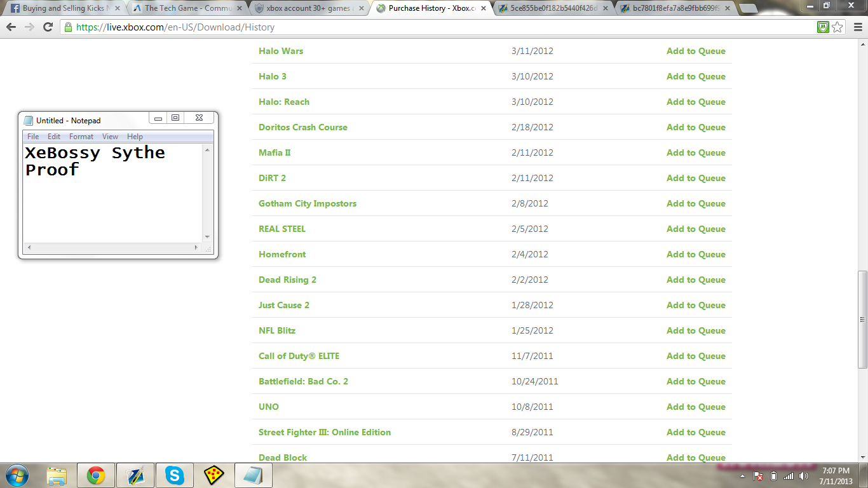Click the green padlock in address bar

click(68, 27)
